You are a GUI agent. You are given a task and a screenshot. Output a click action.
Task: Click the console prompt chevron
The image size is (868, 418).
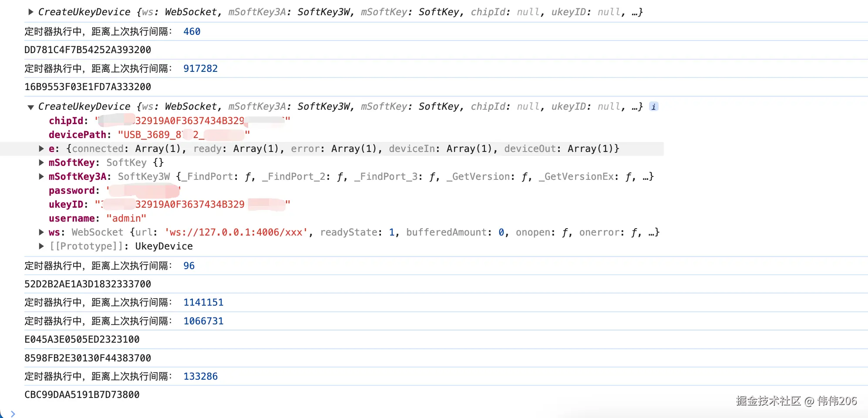[x=13, y=414]
